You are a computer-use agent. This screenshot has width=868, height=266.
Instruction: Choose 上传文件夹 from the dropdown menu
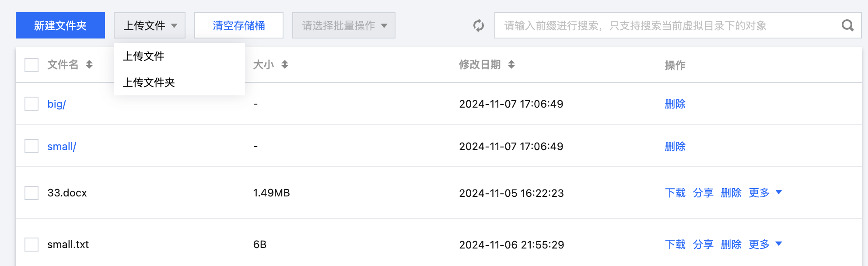pos(149,82)
